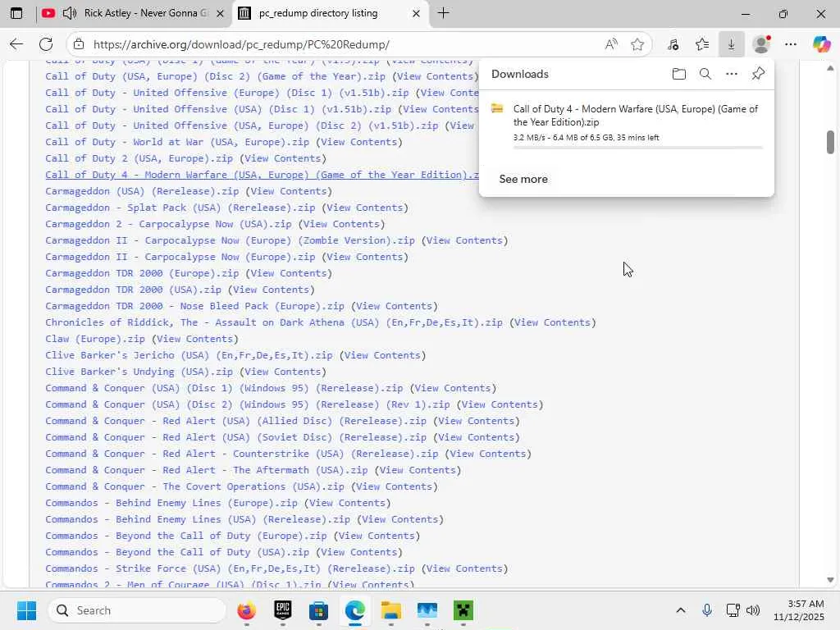Open The Covert Operations (USA).zip
This screenshot has width=840, height=630.
tap(194, 487)
